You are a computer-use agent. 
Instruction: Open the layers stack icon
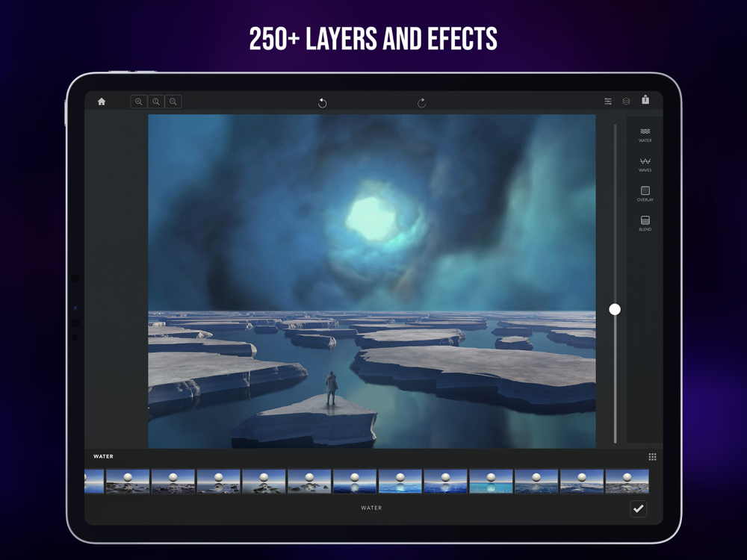(626, 102)
